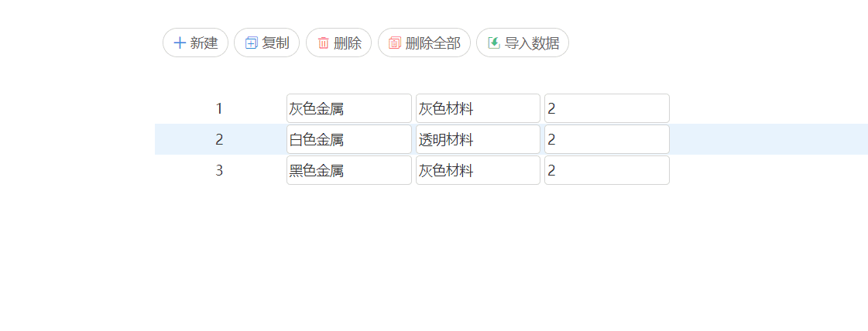Click the delete-all icon for 删除全部
The width and height of the screenshot is (868, 331).
(395, 43)
